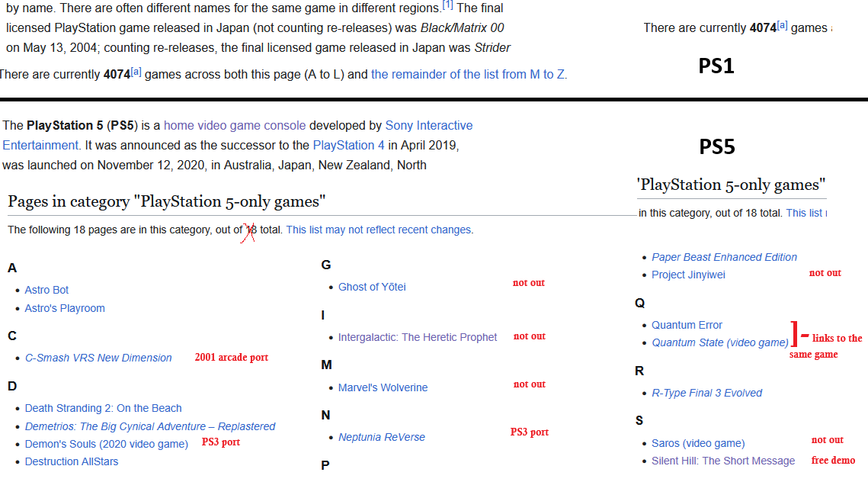Open Intergalactic: The Heretic Prophet link
The height and width of the screenshot is (482, 868).
tap(418, 337)
